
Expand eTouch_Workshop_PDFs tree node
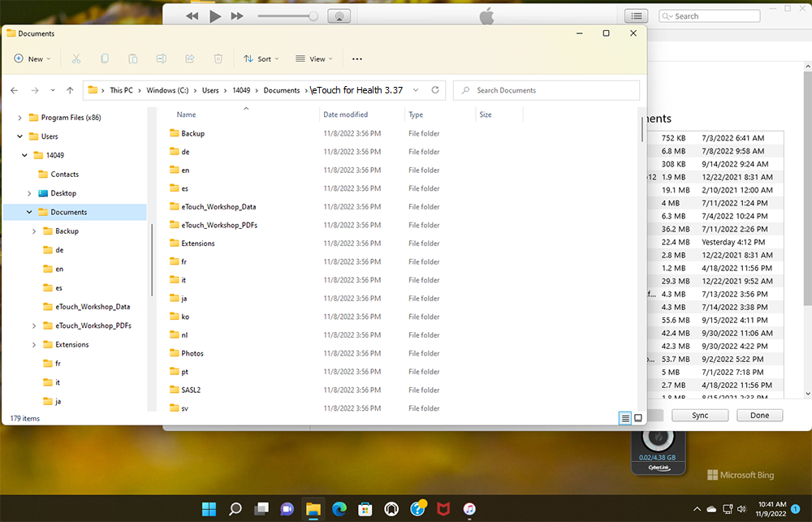(34, 326)
